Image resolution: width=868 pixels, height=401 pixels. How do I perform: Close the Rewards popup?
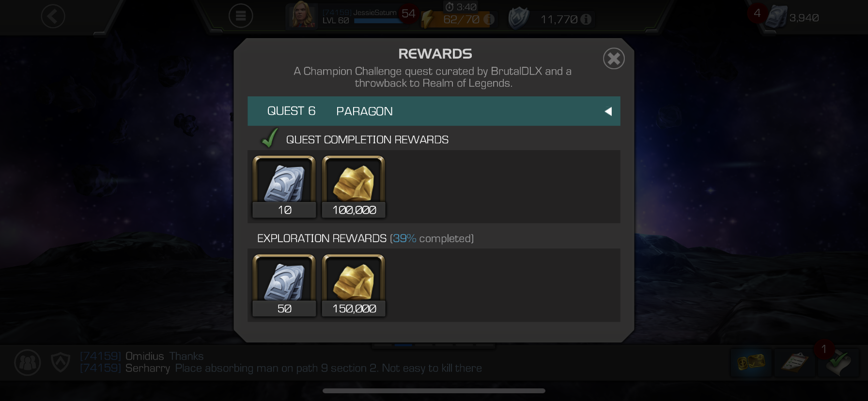(x=614, y=59)
